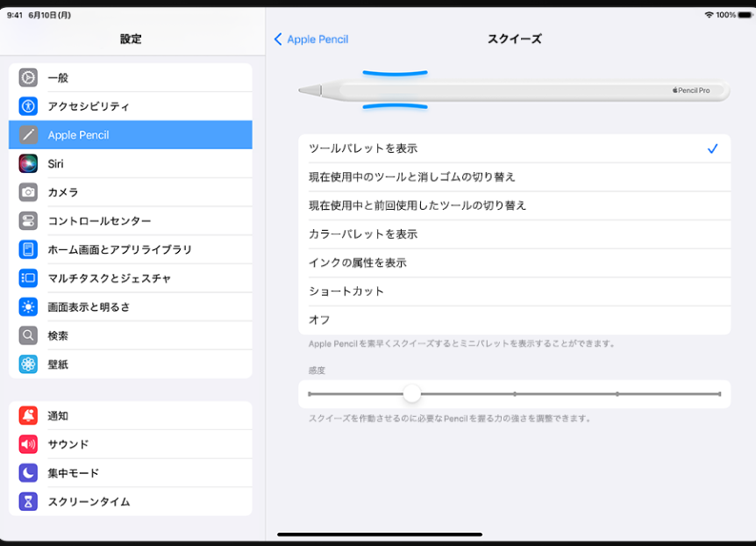Set 感度 slider to middle tick
Screen dimensions: 756x546
click(x=515, y=394)
